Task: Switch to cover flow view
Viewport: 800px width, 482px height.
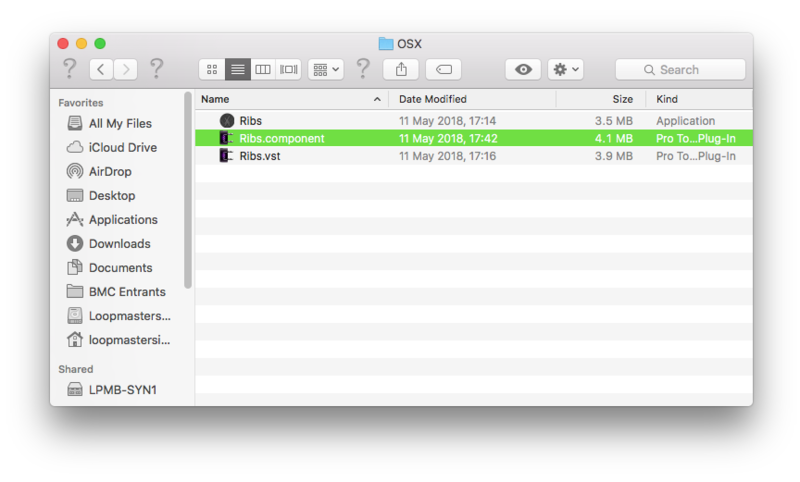Action: (x=289, y=69)
